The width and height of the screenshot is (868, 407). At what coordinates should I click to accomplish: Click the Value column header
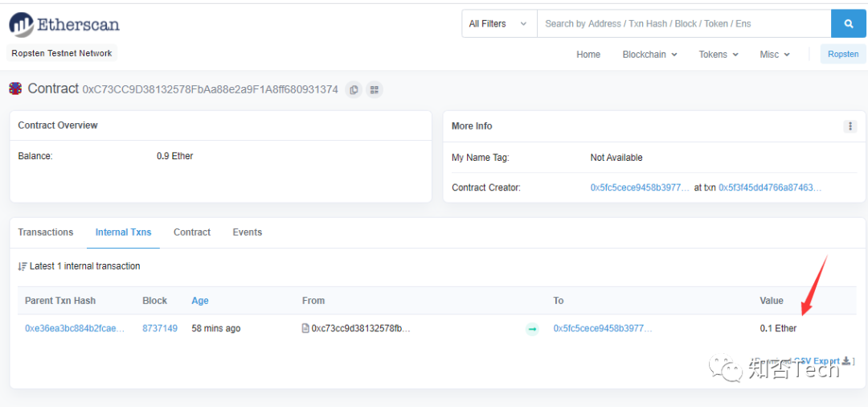pos(771,301)
